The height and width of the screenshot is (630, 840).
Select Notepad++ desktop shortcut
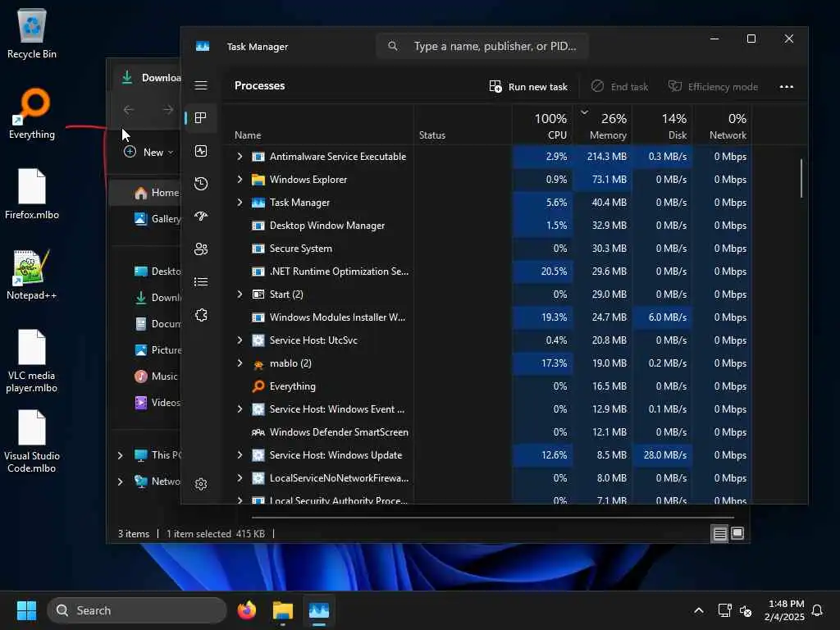(x=32, y=274)
